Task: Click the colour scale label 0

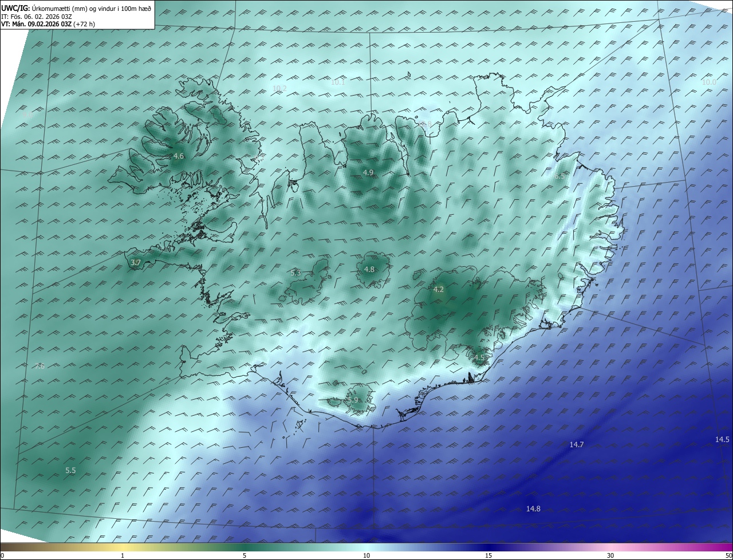Action: pyautogui.click(x=2, y=555)
